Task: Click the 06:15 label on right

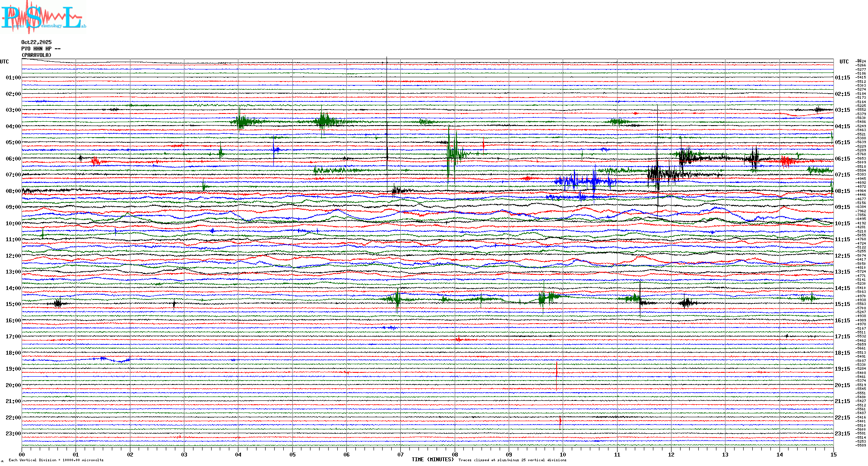Action: coord(842,159)
